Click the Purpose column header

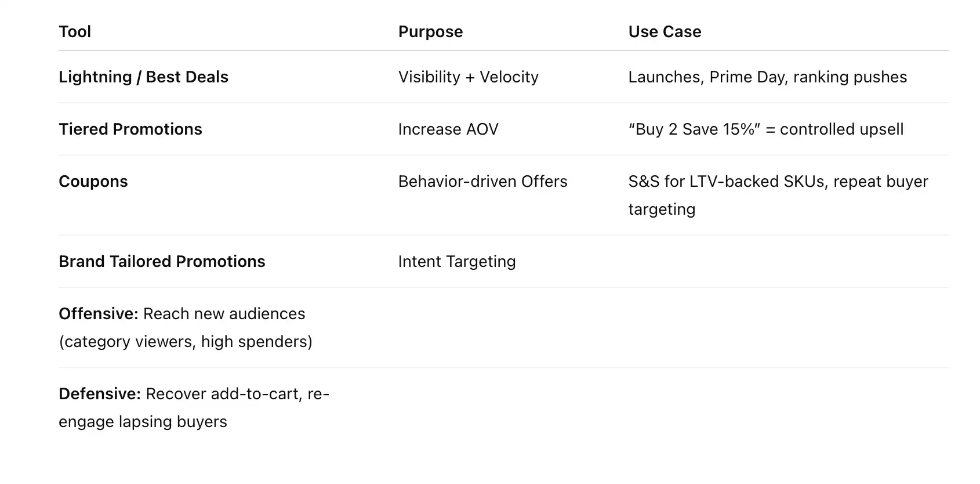[x=430, y=32]
